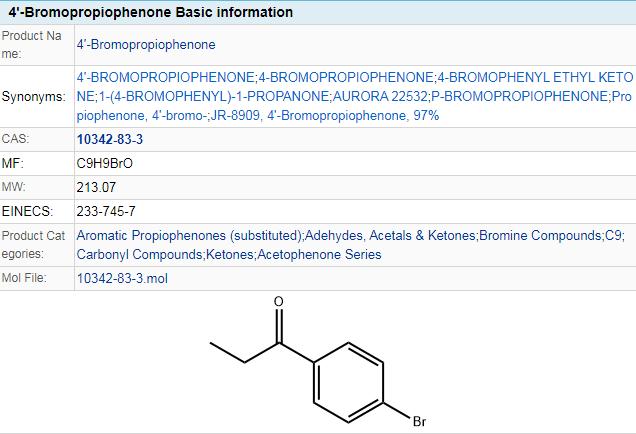Open the CAS number 10342-83-3 link
The image size is (636, 434).
tap(109, 139)
